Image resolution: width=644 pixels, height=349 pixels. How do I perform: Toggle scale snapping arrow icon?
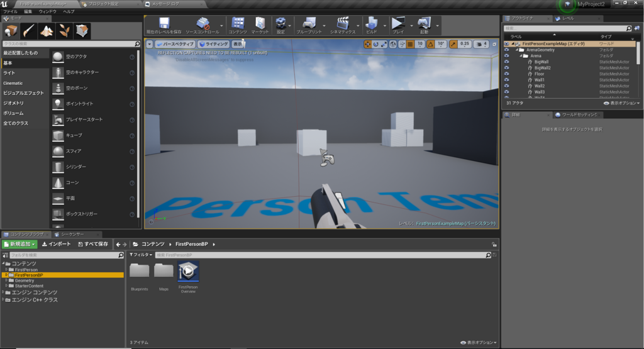pyautogui.click(x=453, y=44)
